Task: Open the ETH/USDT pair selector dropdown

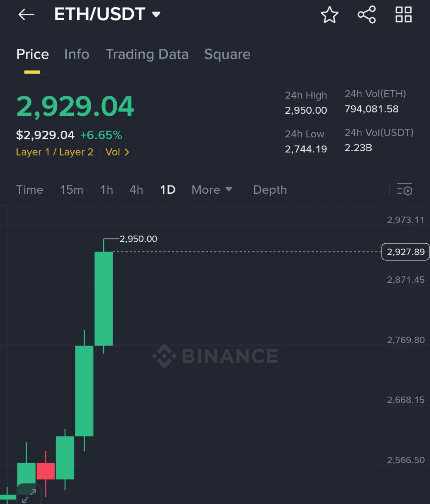Action: point(107,15)
